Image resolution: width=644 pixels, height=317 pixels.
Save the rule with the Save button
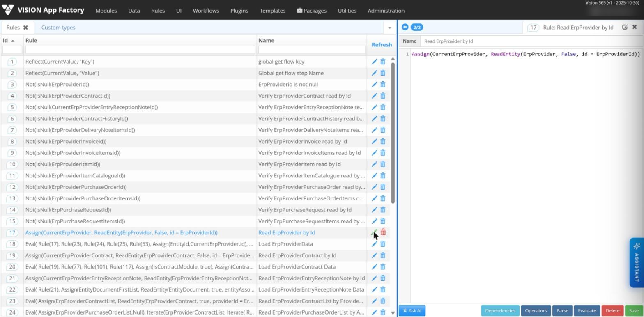(x=634, y=310)
